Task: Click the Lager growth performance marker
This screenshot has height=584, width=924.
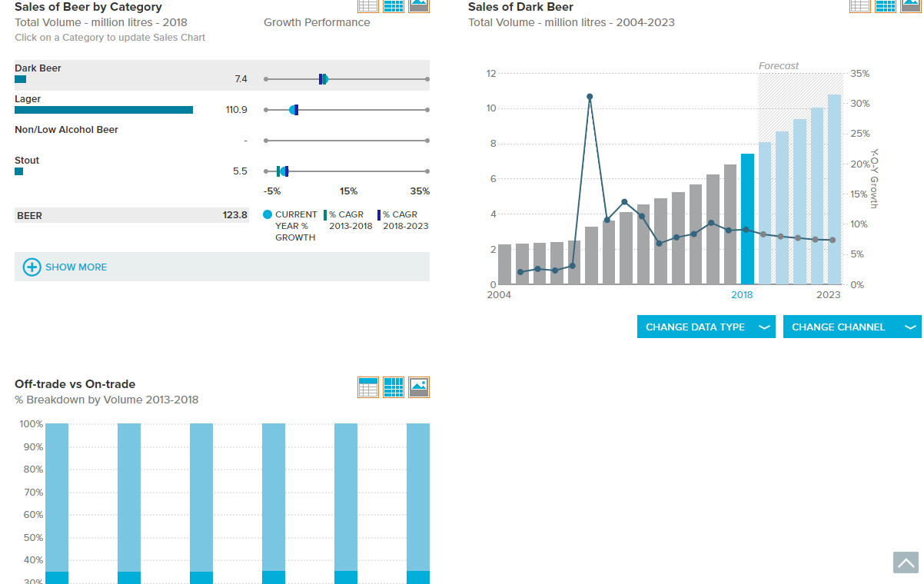Action: [292, 110]
